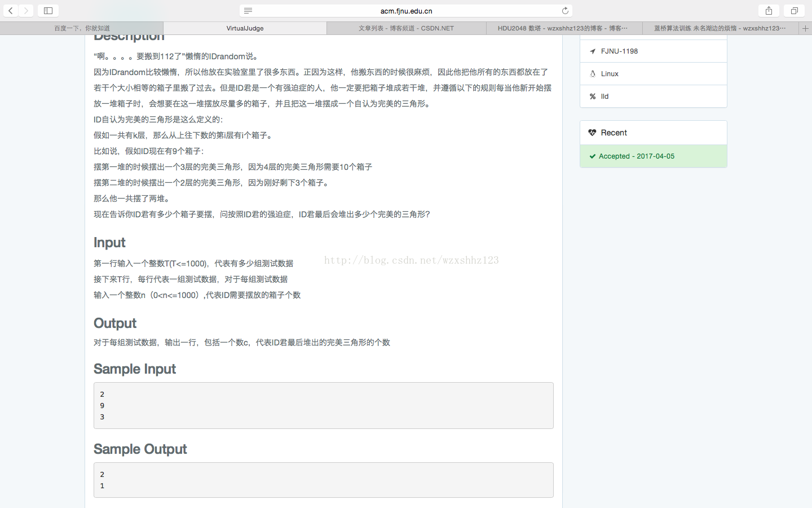
Task: Select the lld format row
Action: 654,97
